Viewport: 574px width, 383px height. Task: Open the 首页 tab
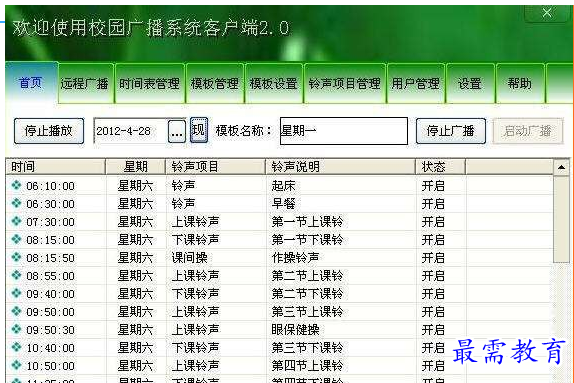[x=31, y=83]
